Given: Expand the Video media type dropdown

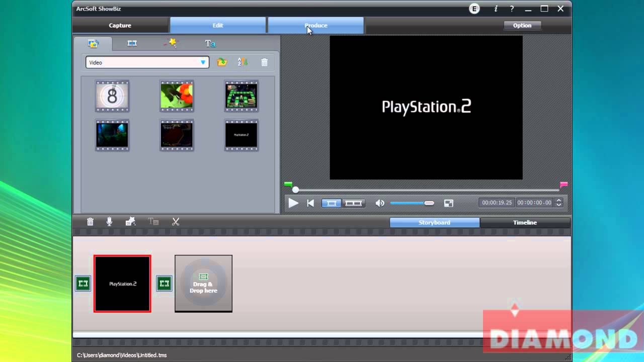Looking at the screenshot, I should pos(203,62).
